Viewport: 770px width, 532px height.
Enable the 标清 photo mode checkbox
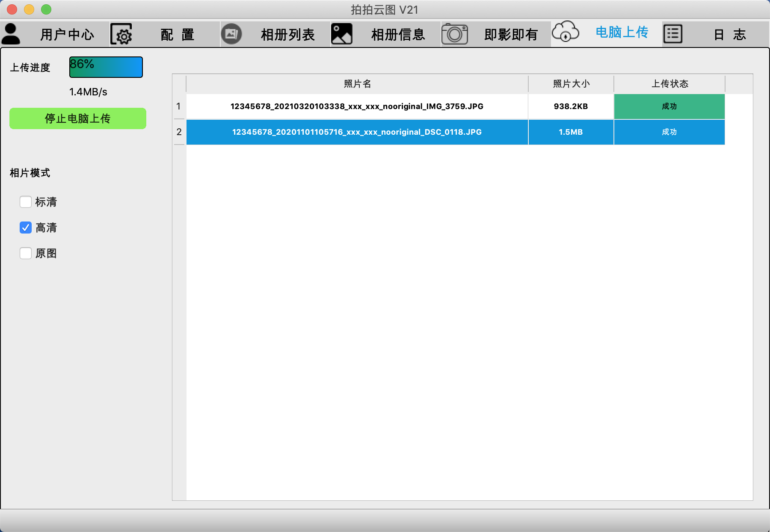click(x=26, y=202)
